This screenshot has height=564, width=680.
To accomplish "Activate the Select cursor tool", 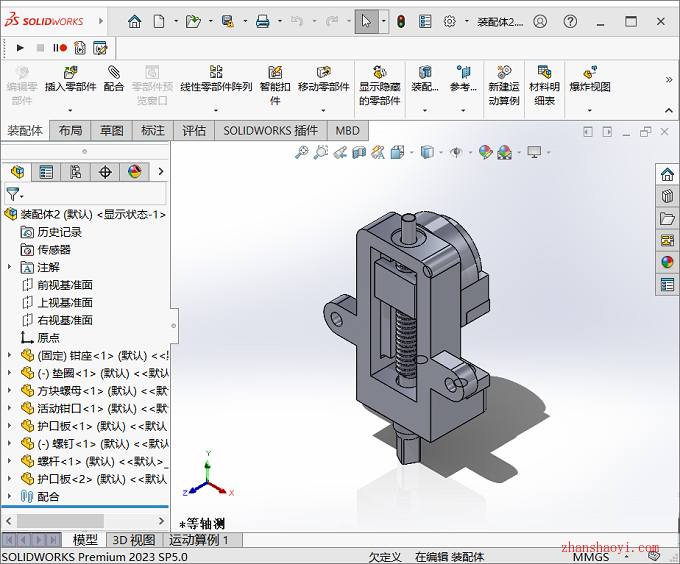I will click(x=366, y=21).
